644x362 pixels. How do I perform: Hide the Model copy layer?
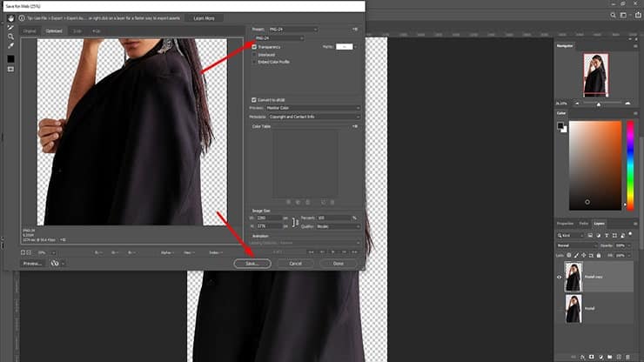560,278
